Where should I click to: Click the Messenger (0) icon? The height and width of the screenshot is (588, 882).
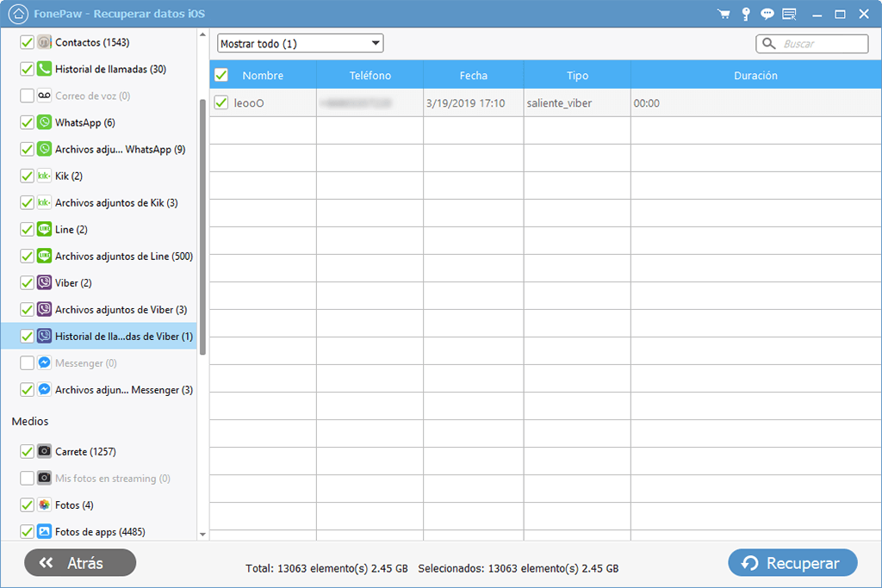pyautogui.click(x=45, y=362)
